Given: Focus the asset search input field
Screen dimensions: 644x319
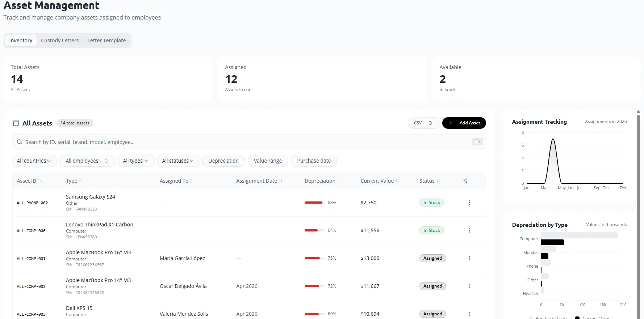Looking at the screenshot, I should tap(249, 142).
